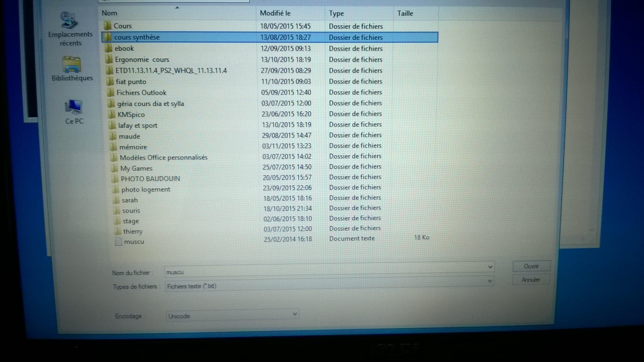The image size is (644, 362).
Task: Click the 'Document texte' type cell
Action: tap(352, 238)
